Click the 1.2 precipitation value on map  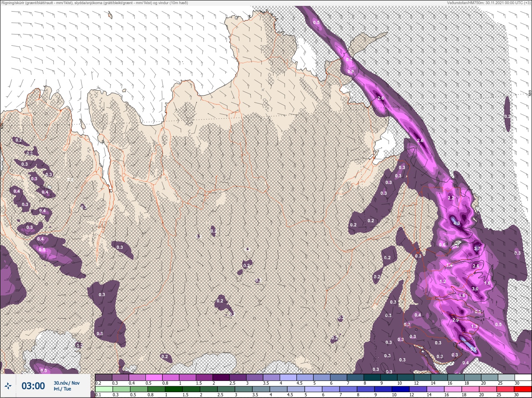[443, 281]
